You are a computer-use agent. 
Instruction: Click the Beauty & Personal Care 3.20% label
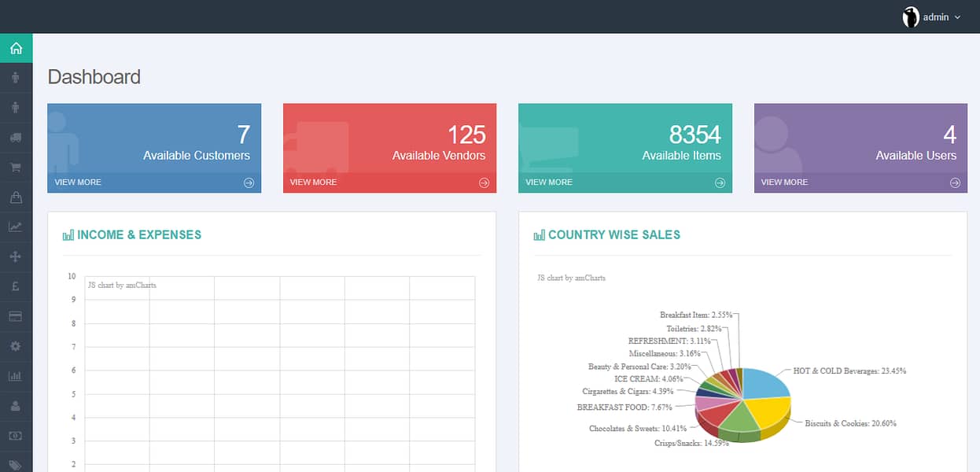pos(639,367)
